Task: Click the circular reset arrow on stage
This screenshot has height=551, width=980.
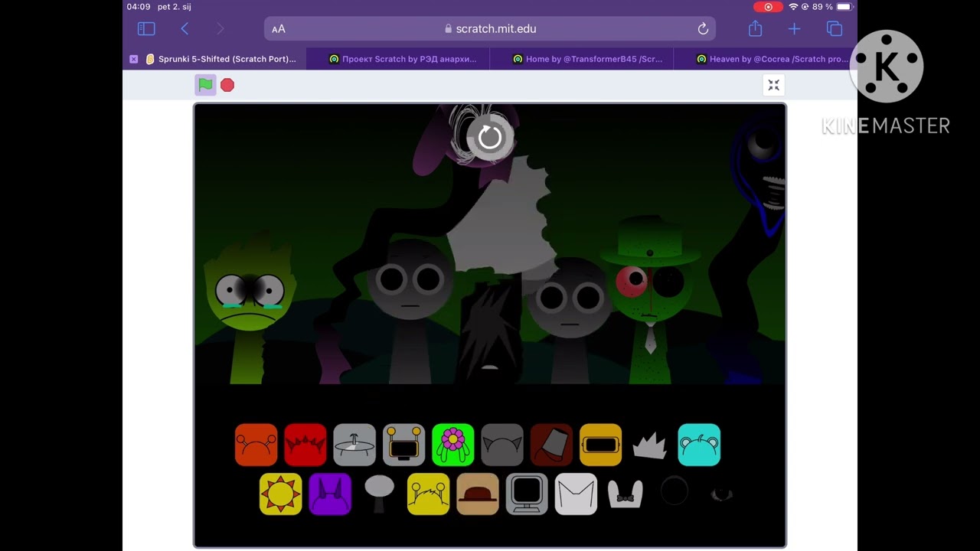Action: pyautogui.click(x=490, y=138)
